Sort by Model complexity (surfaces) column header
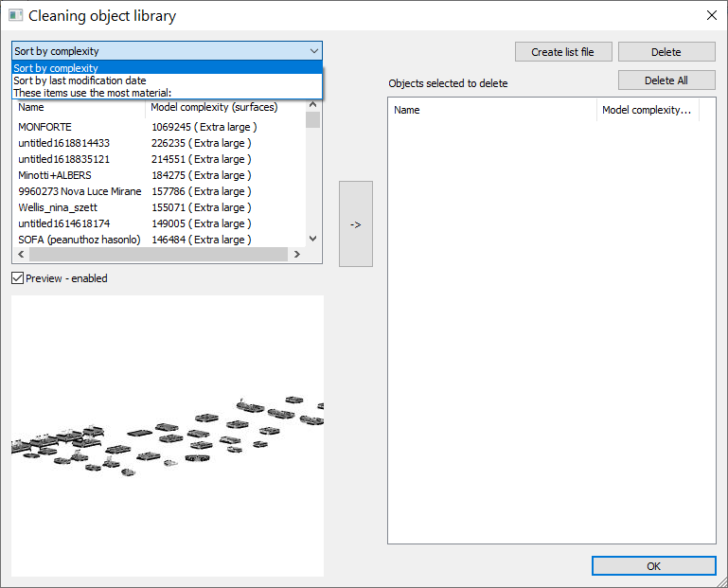This screenshot has width=728, height=588. tap(214, 107)
